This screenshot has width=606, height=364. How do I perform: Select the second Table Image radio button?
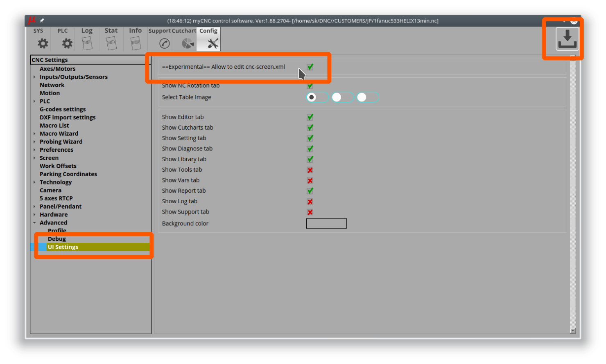point(337,97)
